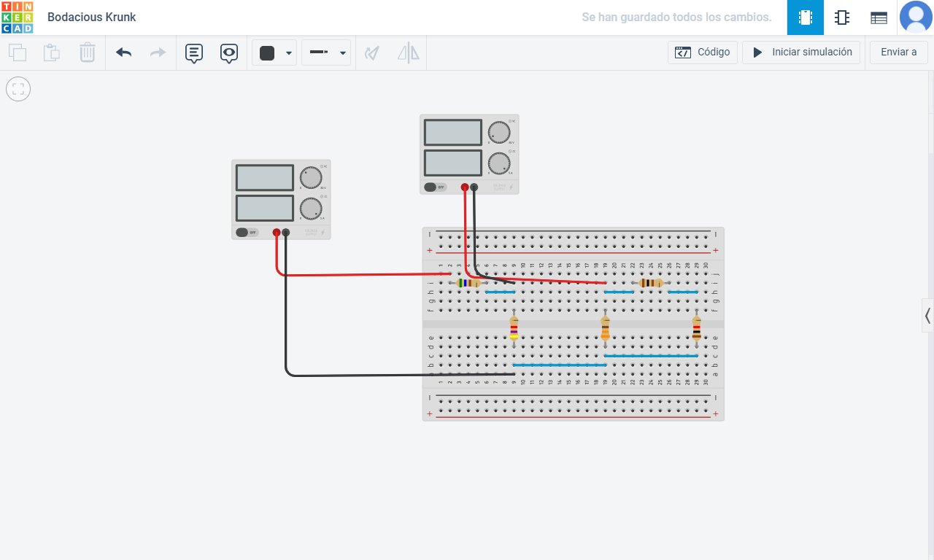Expand the components panel with the right chevron
The image size is (934, 560).
(927, 315)
